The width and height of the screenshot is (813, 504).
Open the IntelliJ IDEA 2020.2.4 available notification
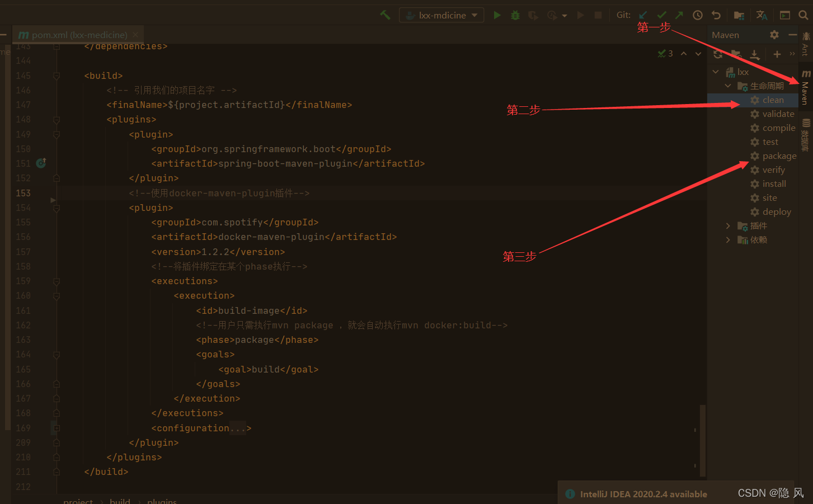[x=643, y=494]
